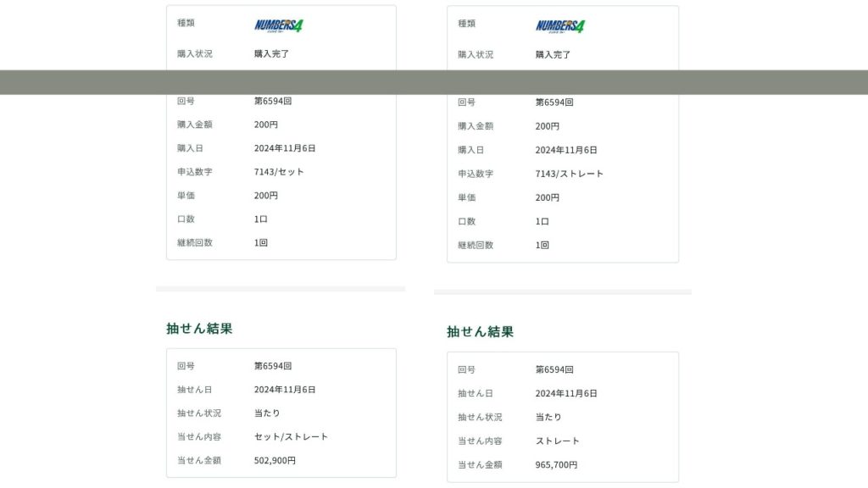The width and height of the screenshot is (868, 488).
Task: Click the 7143/ストレート entry number
Action: click(x=569, y=174)
